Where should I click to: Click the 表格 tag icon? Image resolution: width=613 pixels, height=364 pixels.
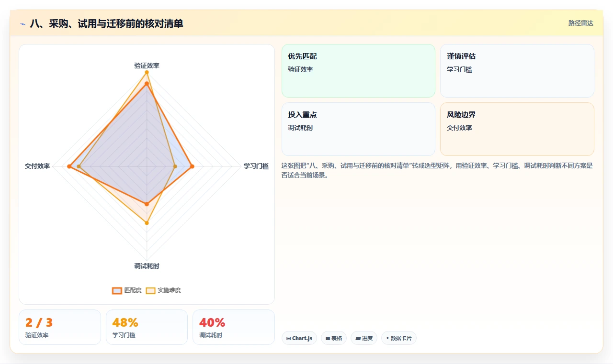[328, 338]
